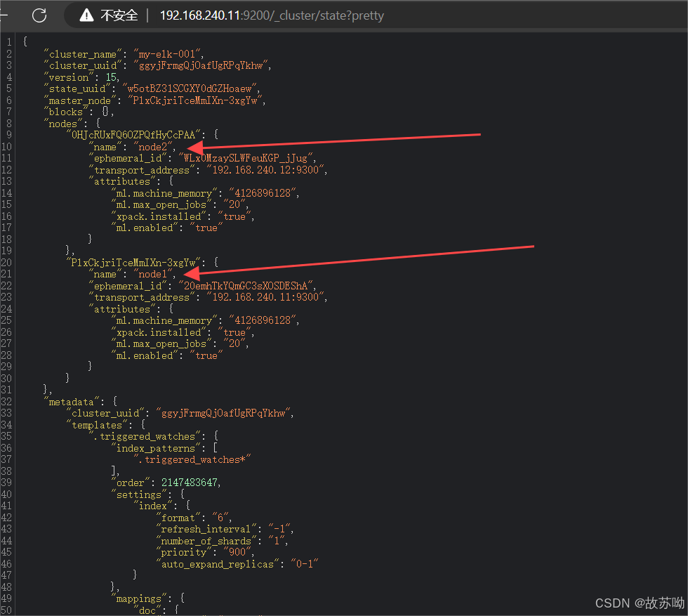Click the CSDN watermark text
Viewport: 688px width, 616px height.
(x=639, y=603)
